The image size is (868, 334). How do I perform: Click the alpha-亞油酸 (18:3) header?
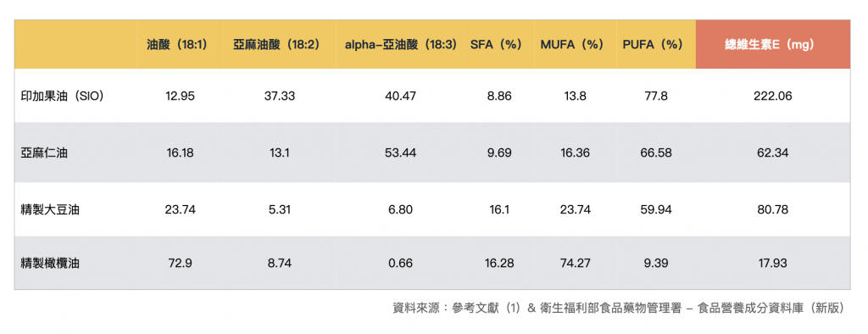[x=401, y=46]
